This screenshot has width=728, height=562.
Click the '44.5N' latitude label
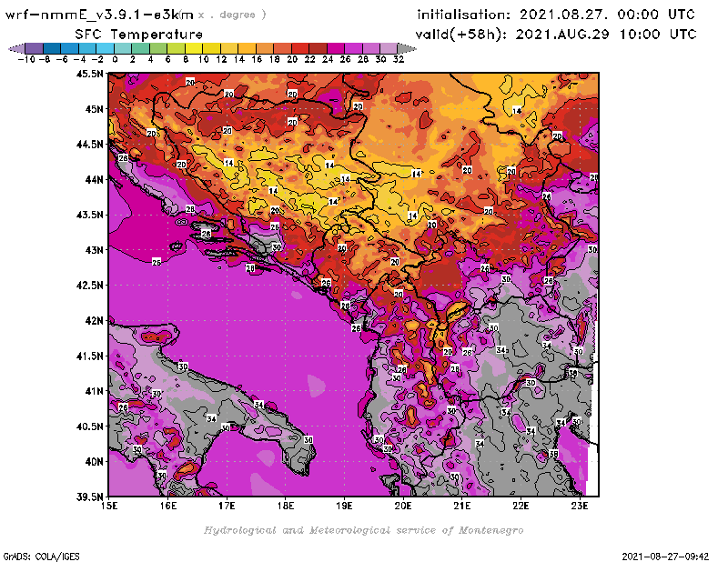tap(89, 145)
